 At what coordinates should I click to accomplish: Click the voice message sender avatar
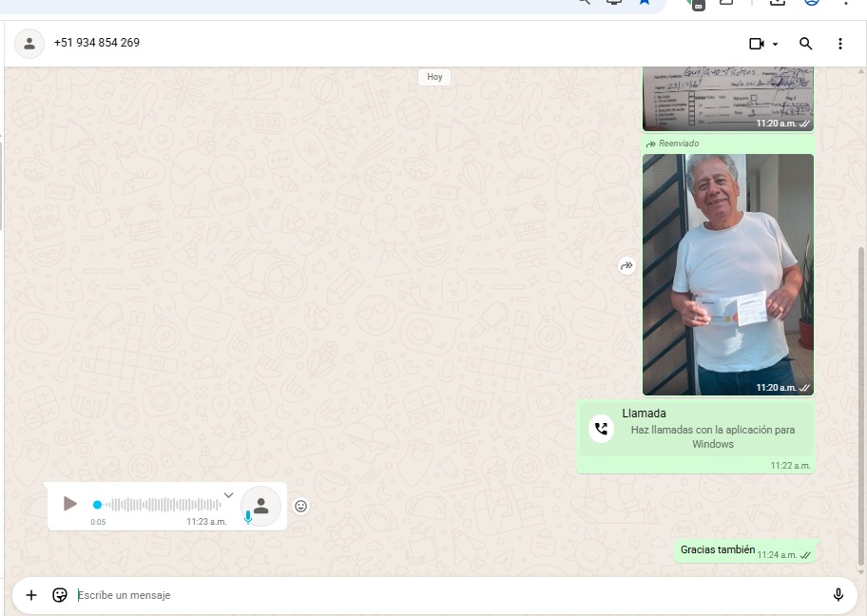(261, 506)
